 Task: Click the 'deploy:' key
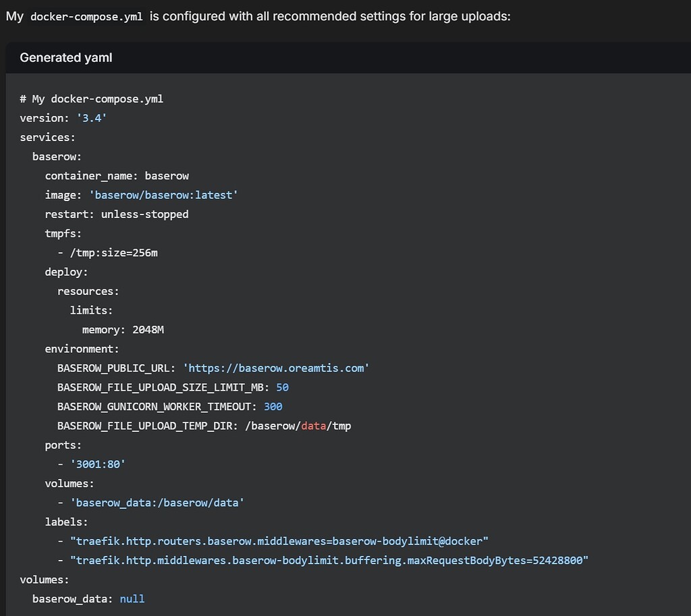pos(66,272)
